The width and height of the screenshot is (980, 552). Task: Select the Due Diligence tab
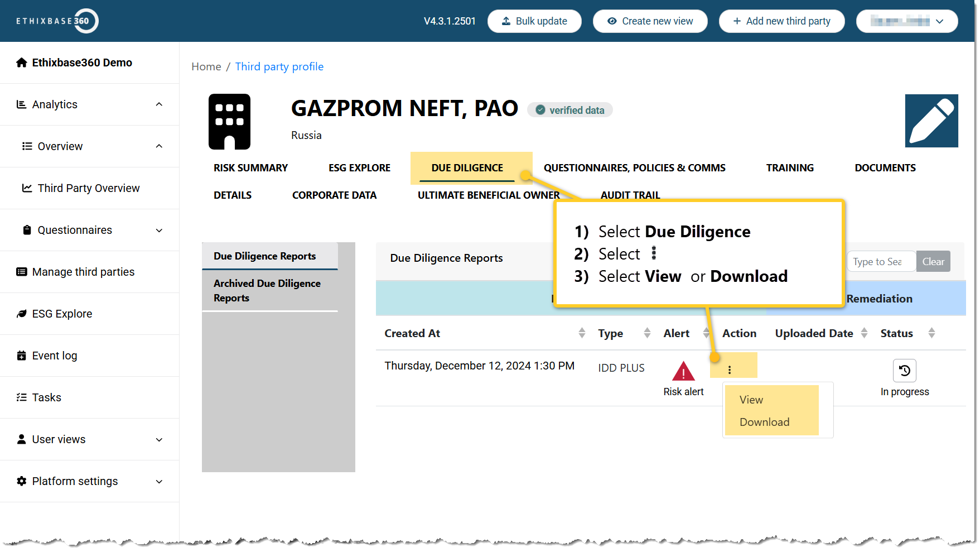pyautogui.click(x=467, y=168)
